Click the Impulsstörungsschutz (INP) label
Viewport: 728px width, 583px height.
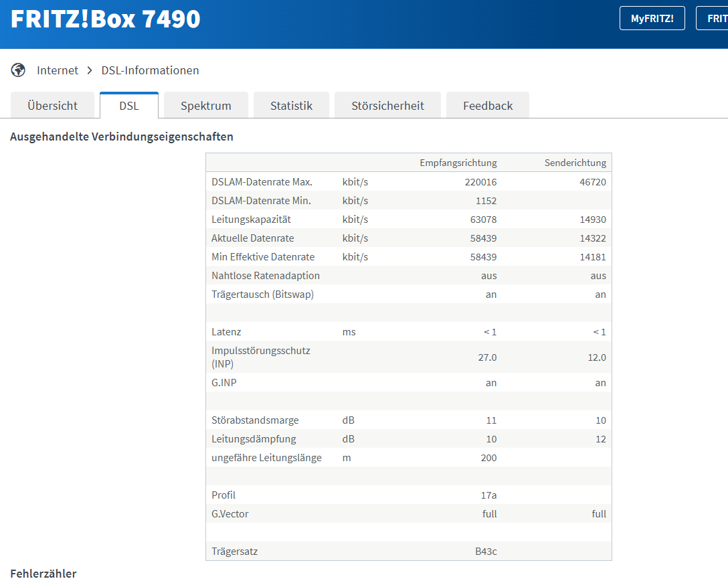(x=260, y=357)
